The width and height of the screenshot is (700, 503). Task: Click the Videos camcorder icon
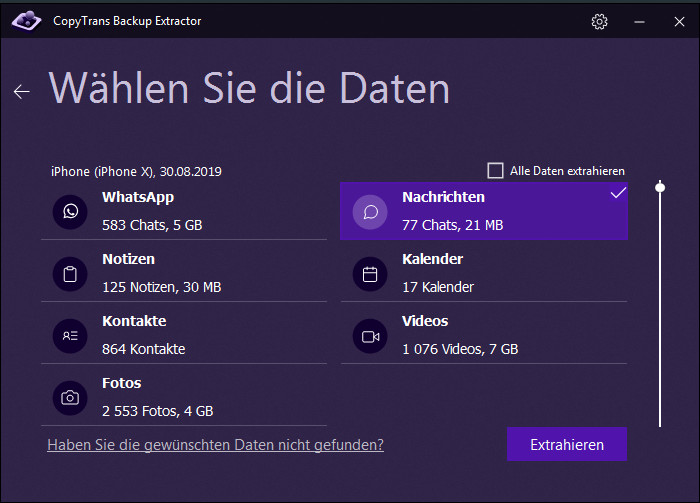pos(370,336)
